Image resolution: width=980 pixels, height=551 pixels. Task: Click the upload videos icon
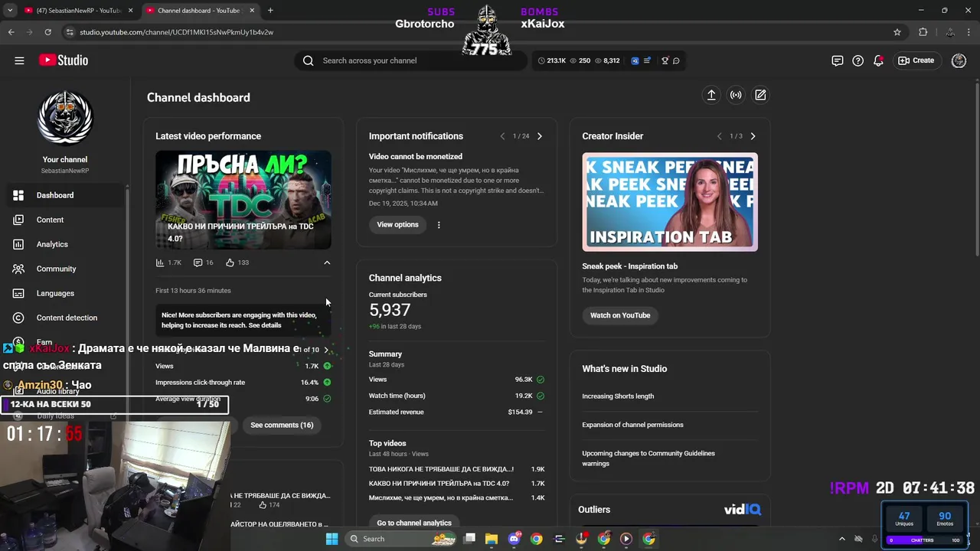711,95
